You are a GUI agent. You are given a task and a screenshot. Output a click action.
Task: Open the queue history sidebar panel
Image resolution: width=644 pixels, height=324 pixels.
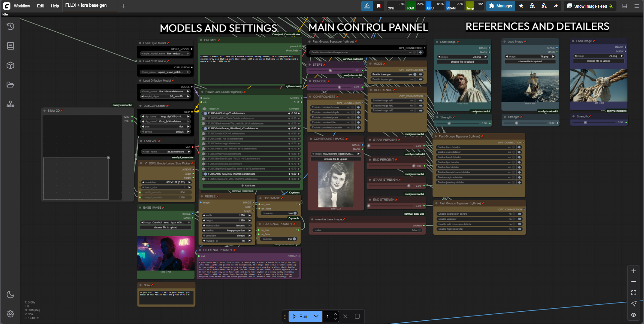click(10, 26)
